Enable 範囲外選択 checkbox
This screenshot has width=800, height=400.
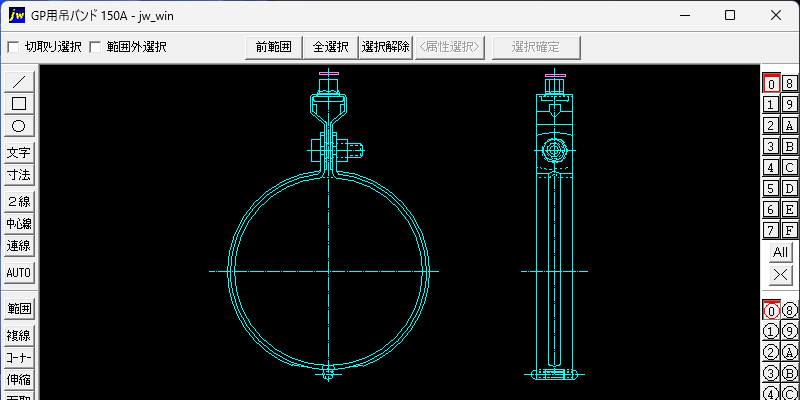95,47
